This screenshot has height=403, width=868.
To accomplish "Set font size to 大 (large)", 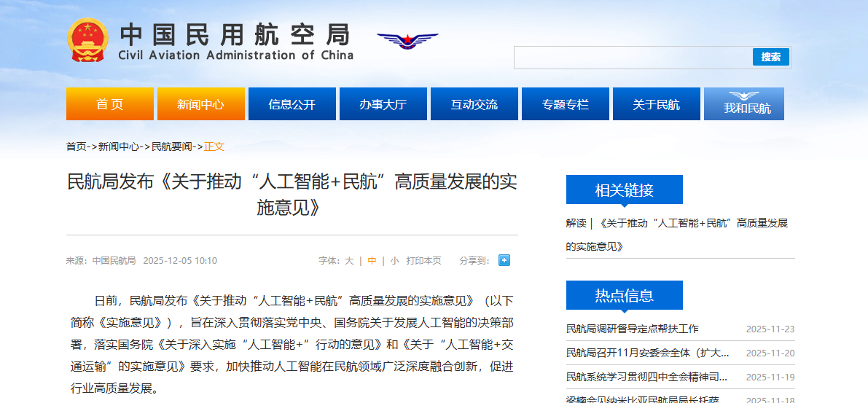I will (349, 261).
